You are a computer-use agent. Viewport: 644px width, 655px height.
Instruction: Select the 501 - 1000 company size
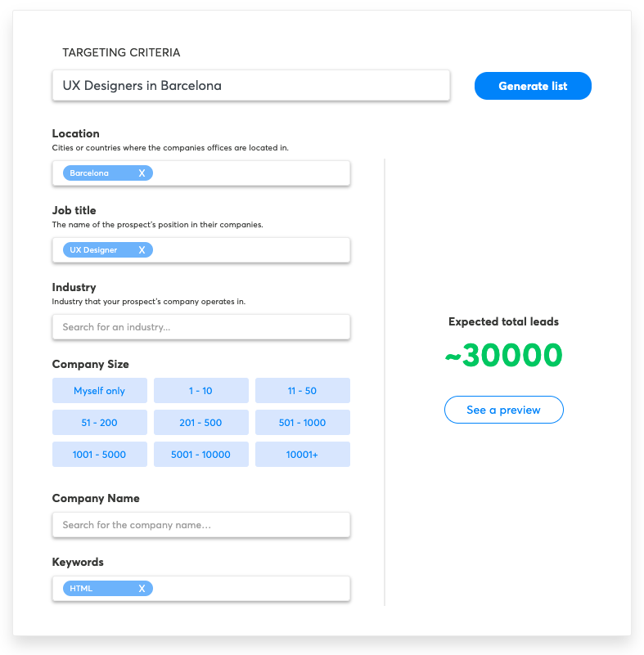(x=303, y=422)
